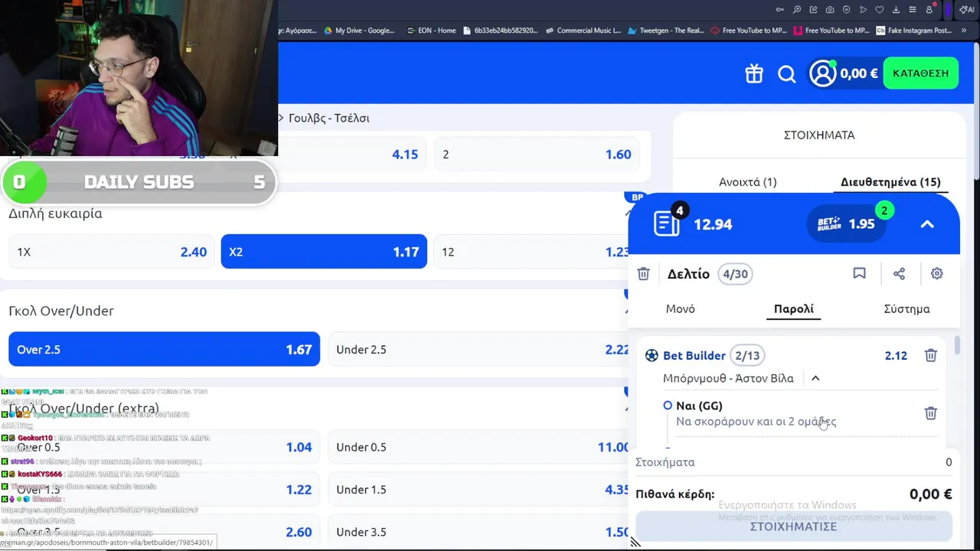
Task: Open the gift rewards icon
Action: tap(754, 73)
